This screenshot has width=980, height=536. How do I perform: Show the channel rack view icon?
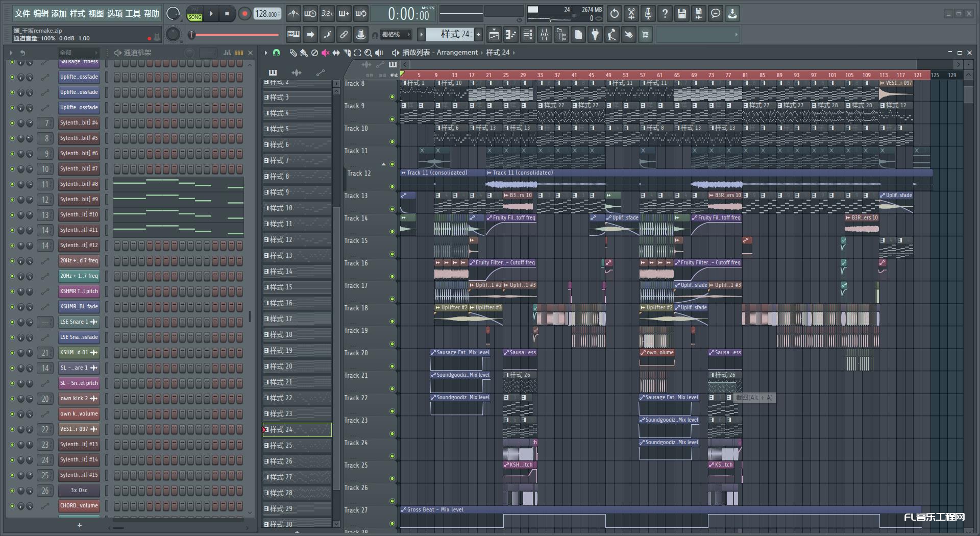(x=528, y=35)
